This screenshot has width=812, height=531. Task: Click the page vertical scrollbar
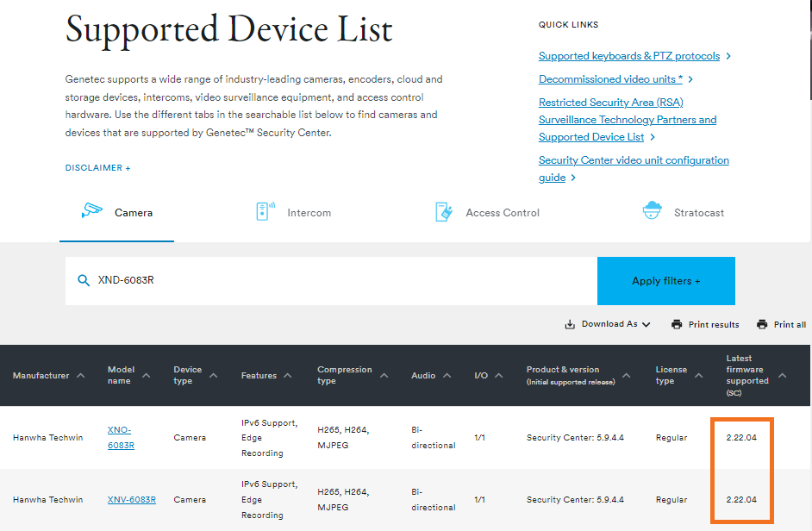pos(809,49)
